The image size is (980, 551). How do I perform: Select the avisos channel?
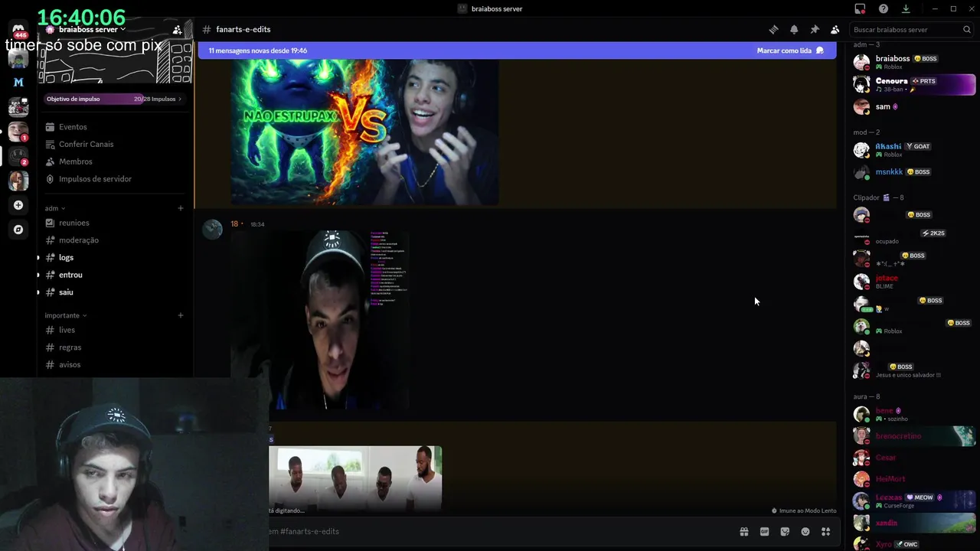point(115,365)
